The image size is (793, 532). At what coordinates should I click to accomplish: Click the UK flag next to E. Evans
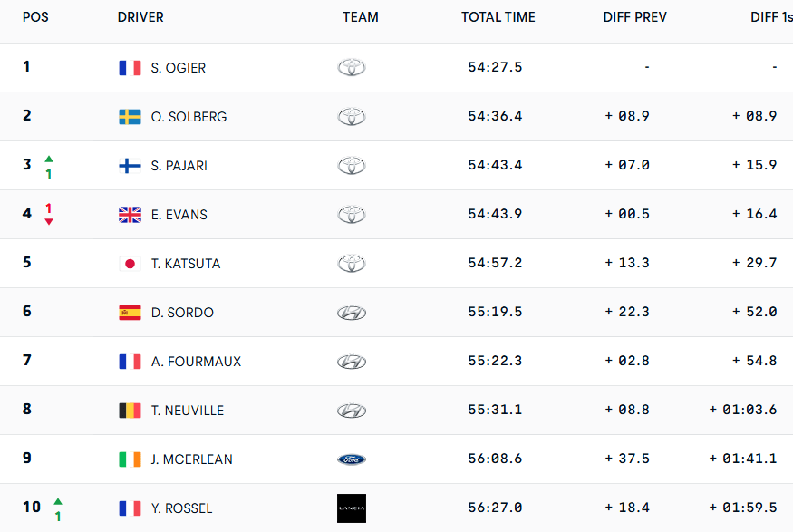pyautogui.click(x=130, y=215)
